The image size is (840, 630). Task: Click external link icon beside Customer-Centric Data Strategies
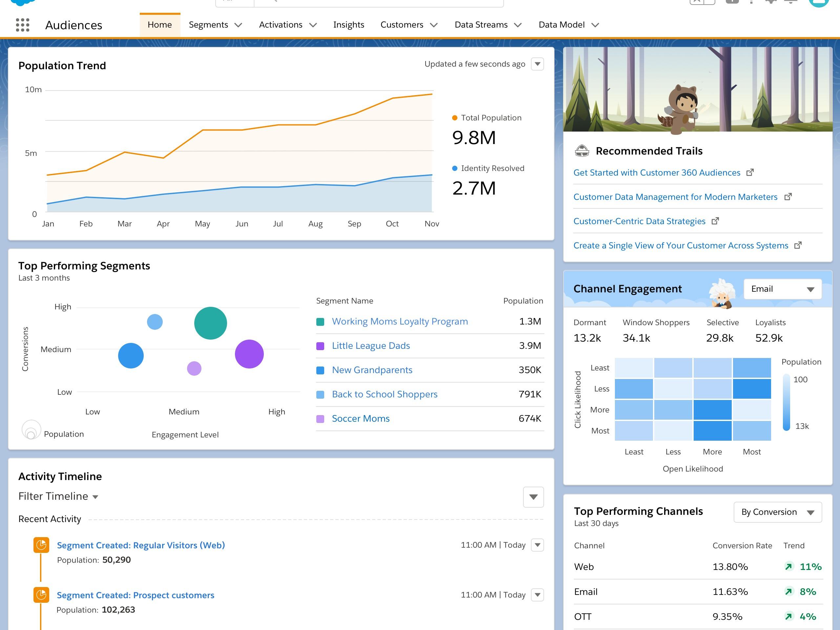pyautogui.click(x=715, y=221)
